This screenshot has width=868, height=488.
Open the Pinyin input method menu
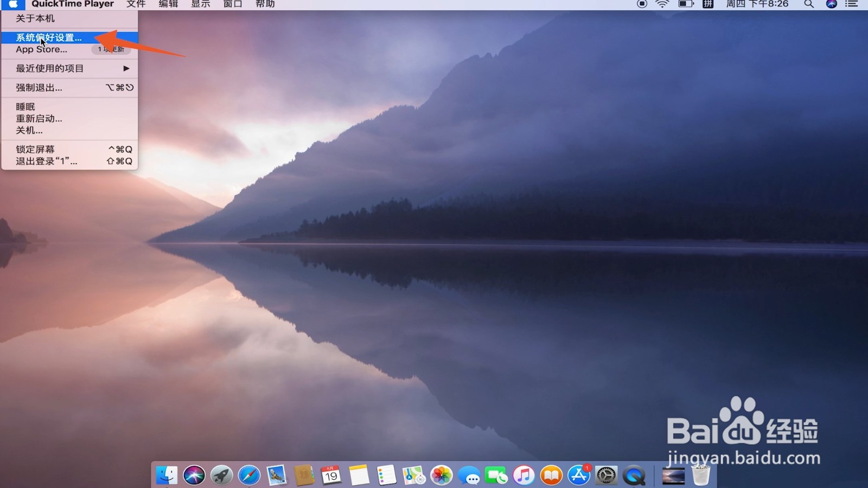coord(708,4)
